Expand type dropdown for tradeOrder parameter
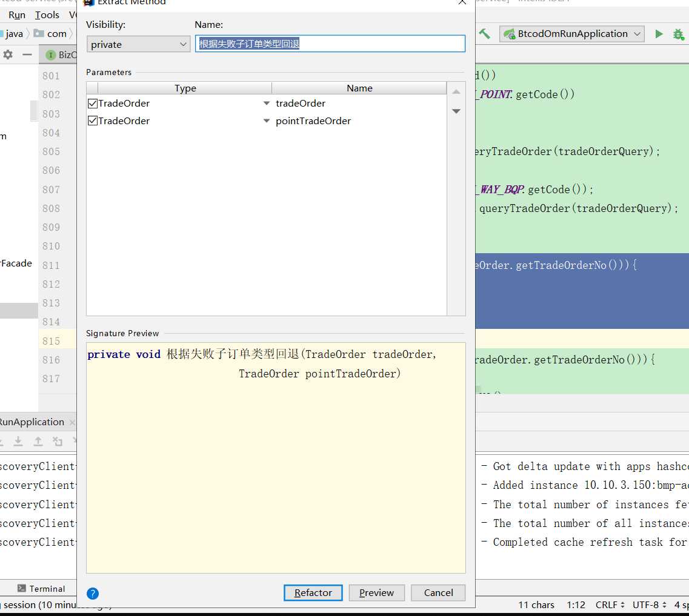The width and height of the screenshot is (689, 616). 266,103
